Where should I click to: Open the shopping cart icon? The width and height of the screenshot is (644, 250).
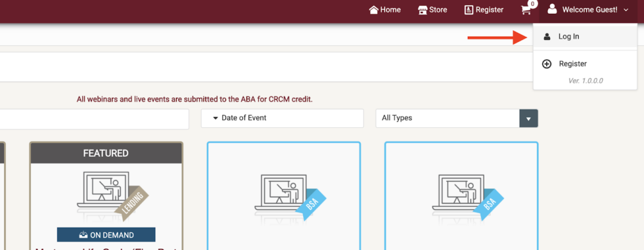[526, 10]
